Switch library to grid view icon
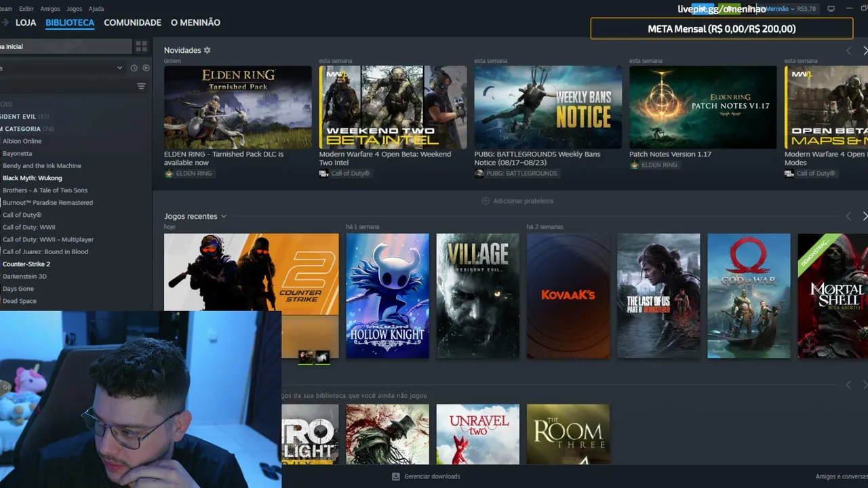 click(141, 46)
